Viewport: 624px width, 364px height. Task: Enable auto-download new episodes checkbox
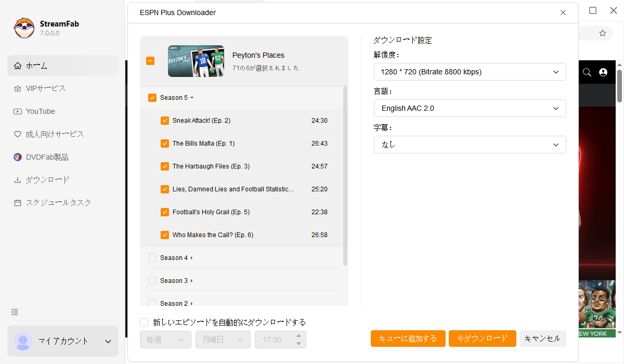[144, 322]
